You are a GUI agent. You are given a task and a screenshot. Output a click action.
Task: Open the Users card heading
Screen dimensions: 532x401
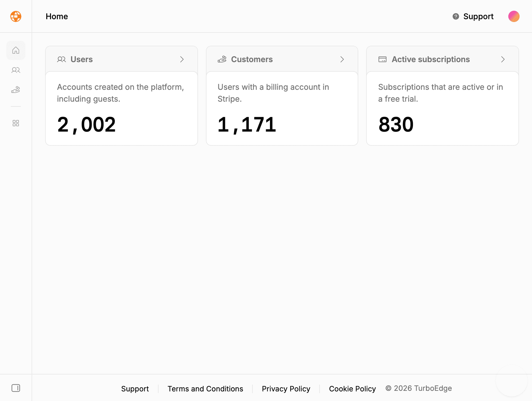[82, 59]
